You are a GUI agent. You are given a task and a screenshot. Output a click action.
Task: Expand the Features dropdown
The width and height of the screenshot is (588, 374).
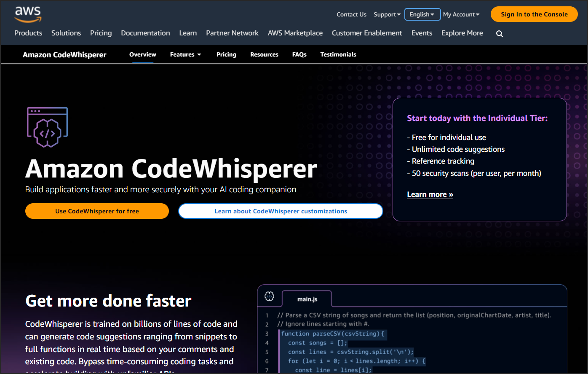click(x=185, y=54)
